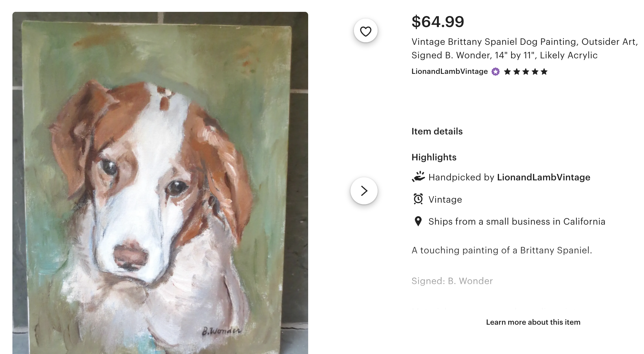Click the $64.99 price

pyautogui.click(x=438, y=22)
